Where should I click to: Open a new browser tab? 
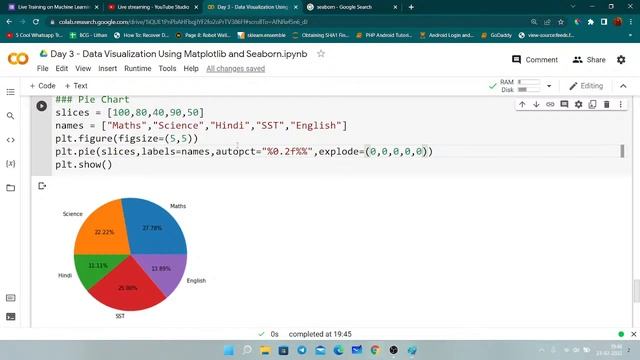pos(411,7)
